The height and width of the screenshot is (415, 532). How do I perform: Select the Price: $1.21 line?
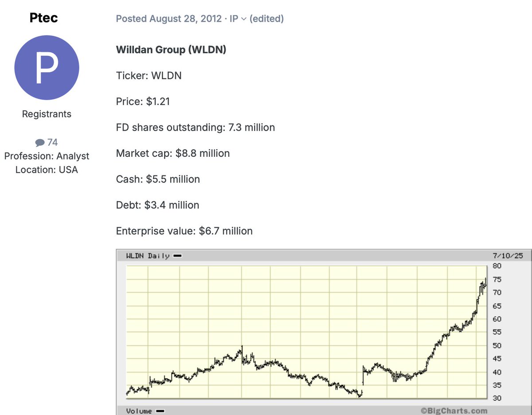tap(143, 101)
